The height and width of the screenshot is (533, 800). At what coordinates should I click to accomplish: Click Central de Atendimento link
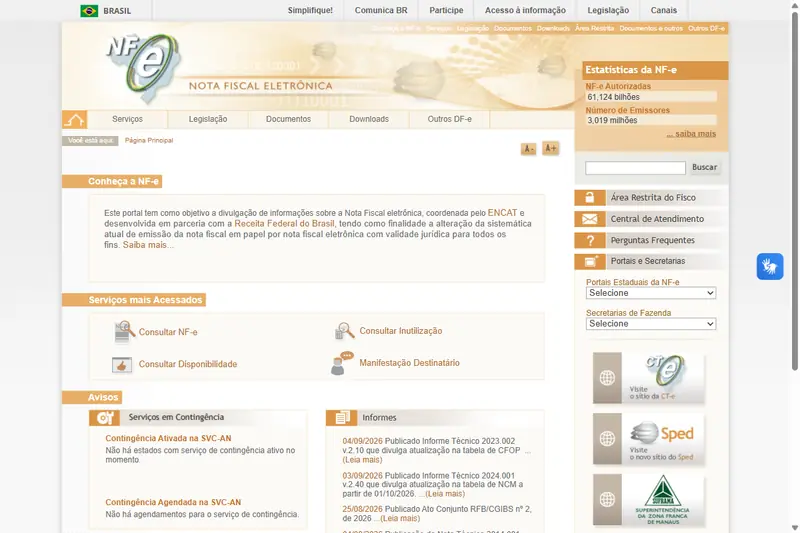[x=657, y=219]
